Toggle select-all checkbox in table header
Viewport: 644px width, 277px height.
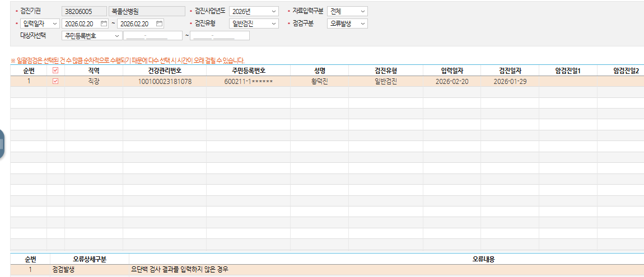55,71
